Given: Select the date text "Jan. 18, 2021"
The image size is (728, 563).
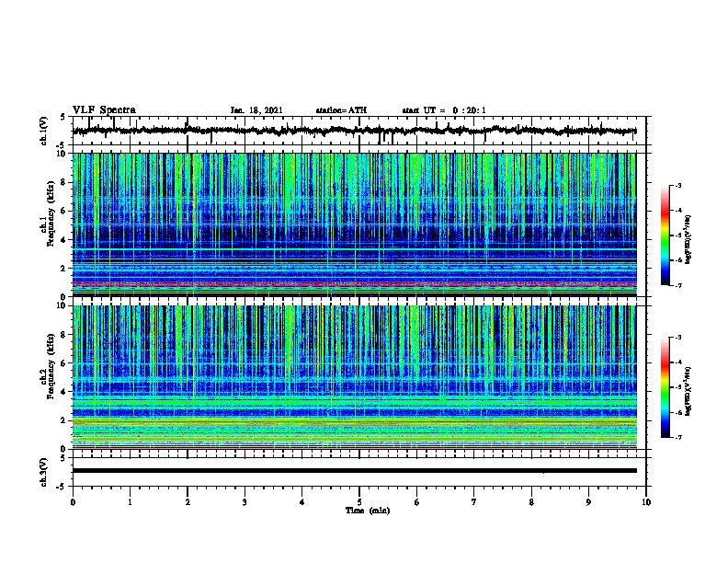Looking at the screenshot, I should (256, 110).
